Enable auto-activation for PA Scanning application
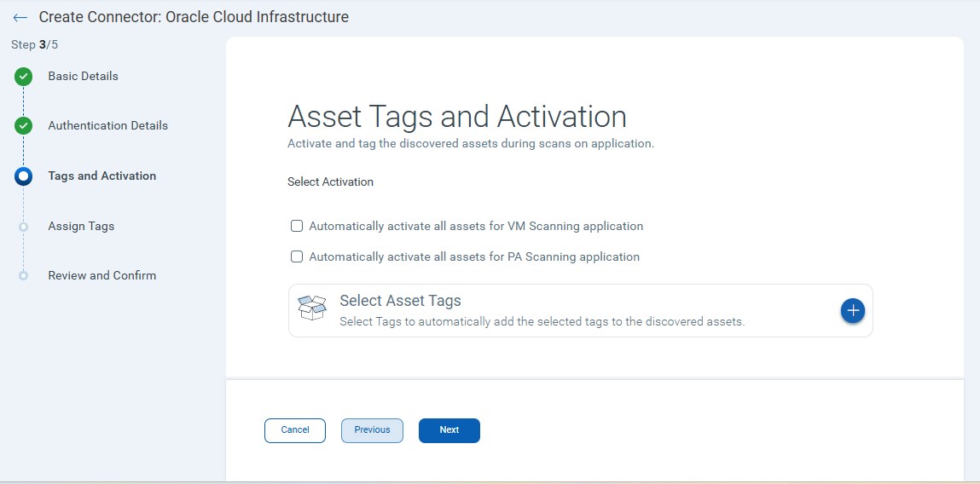 [297, 256]
